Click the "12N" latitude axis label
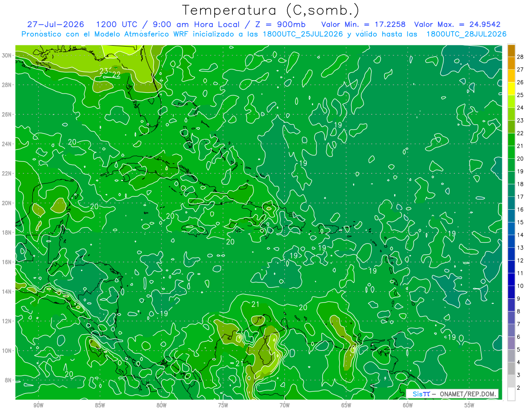The height and width of the screenshot is (411, 532). coord(7,321)
